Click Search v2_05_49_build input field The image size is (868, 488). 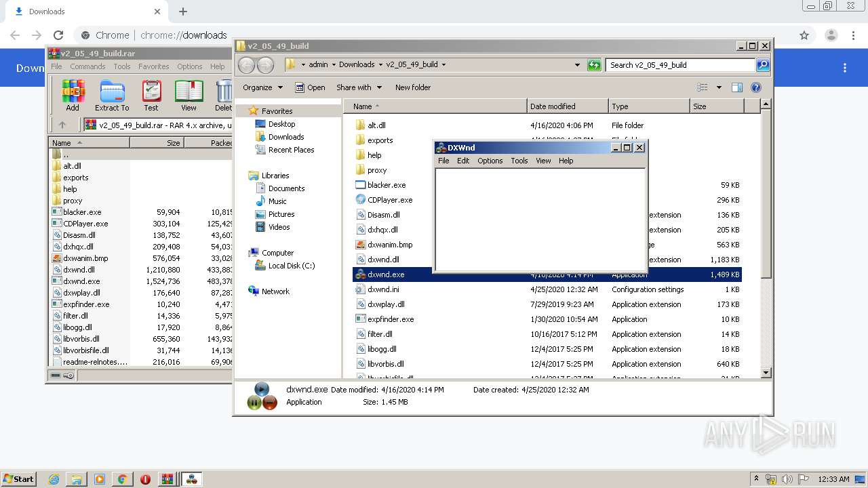(680, 65)
